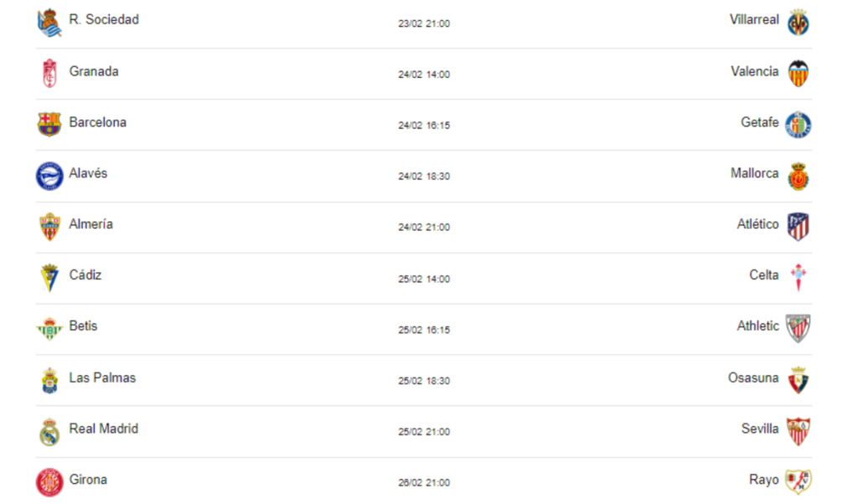858x504 pixels.
Task: Click the Real Madrid club crest
Action: pos(49,431)
